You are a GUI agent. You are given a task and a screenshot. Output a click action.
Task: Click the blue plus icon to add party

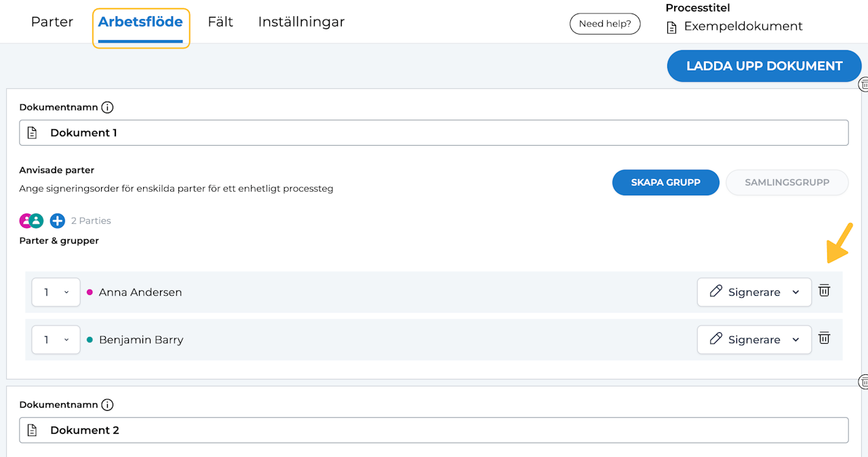pyautogui.click(x=57, y=220)
